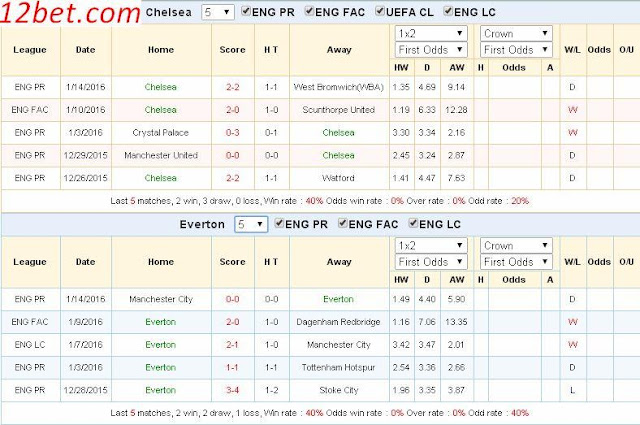The width and height of the screenshot is (640, 425).
Task: Open the Everton match count dropdown
Action: (251, 224)
